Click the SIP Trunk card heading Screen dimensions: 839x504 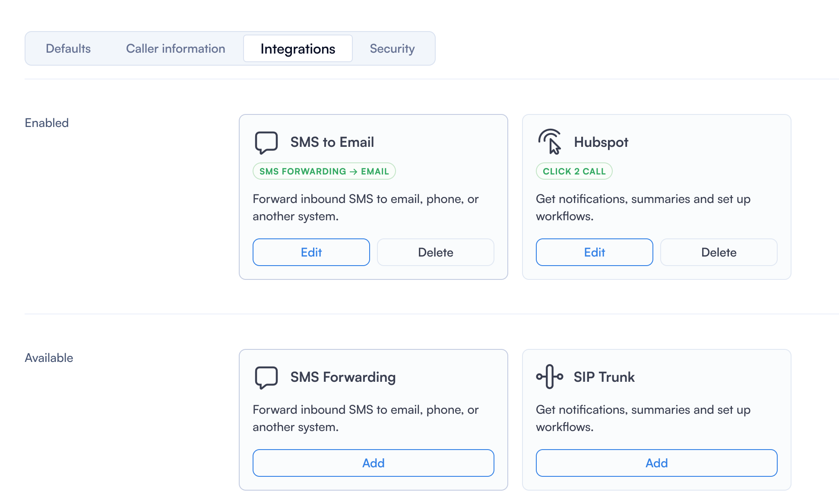(604, 377)
